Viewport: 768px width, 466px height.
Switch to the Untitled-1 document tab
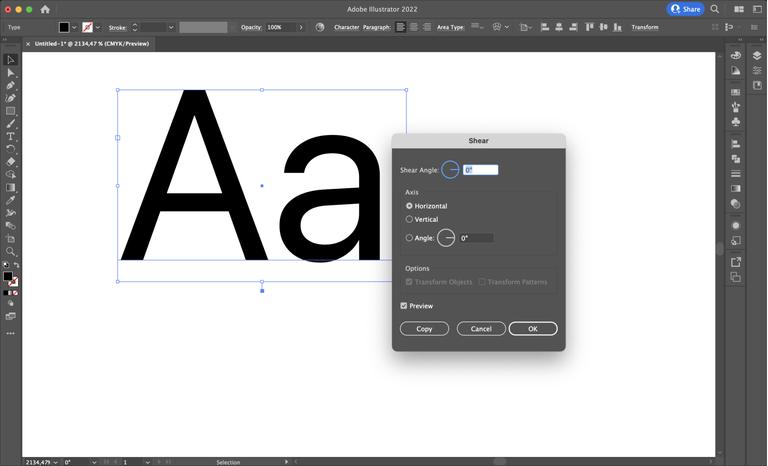click(91, 44)
